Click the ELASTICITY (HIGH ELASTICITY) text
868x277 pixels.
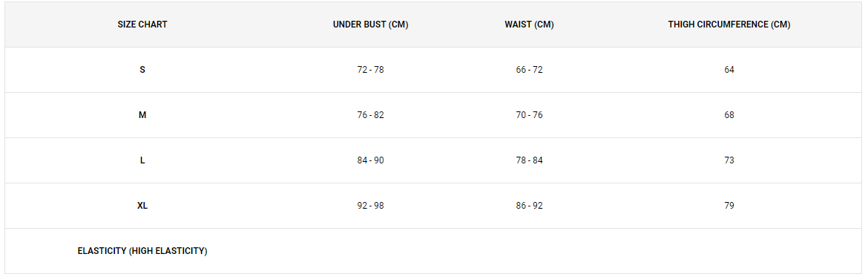[142, 251]
